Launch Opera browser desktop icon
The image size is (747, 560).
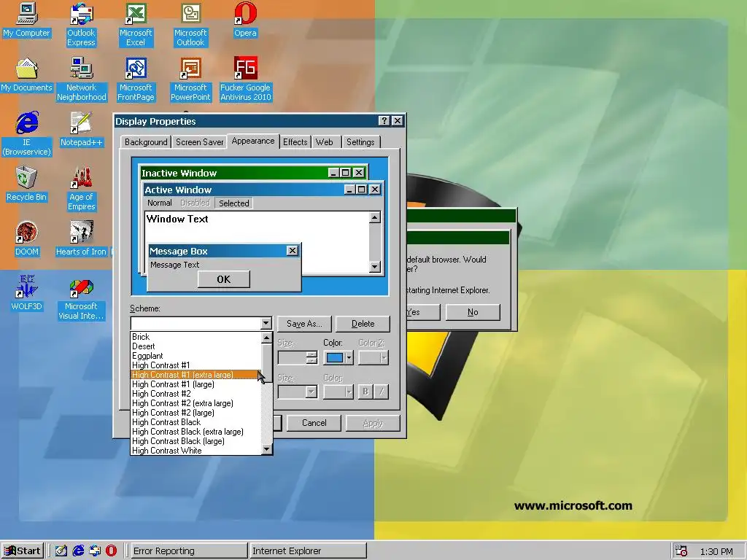[245, 20]
